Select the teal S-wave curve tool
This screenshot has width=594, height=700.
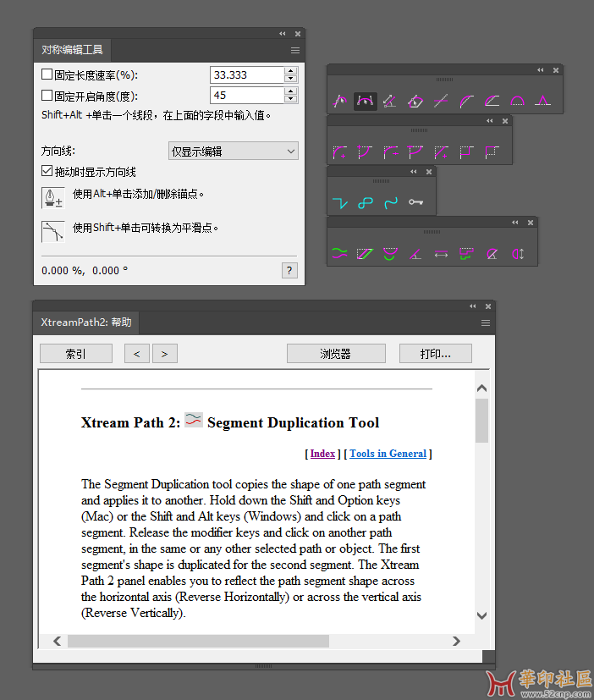pos(390,203)
